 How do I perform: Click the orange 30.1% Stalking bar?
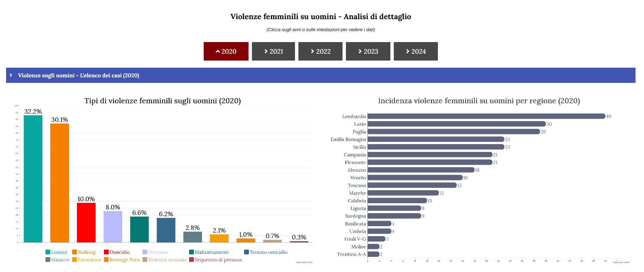[60, 183]
